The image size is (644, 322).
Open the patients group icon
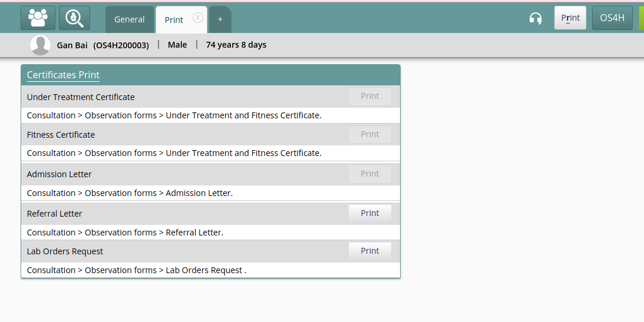pos(38,18)
